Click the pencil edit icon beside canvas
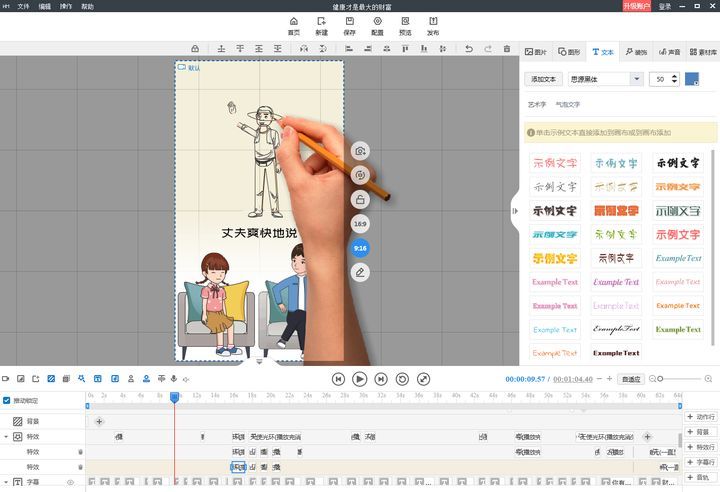 coord(360,272)
